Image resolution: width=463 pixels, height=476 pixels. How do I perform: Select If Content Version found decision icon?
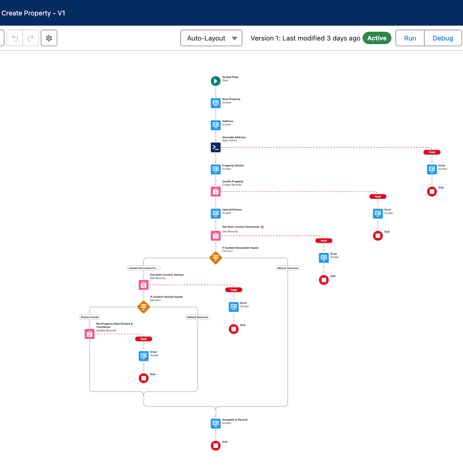pos(144,307)
